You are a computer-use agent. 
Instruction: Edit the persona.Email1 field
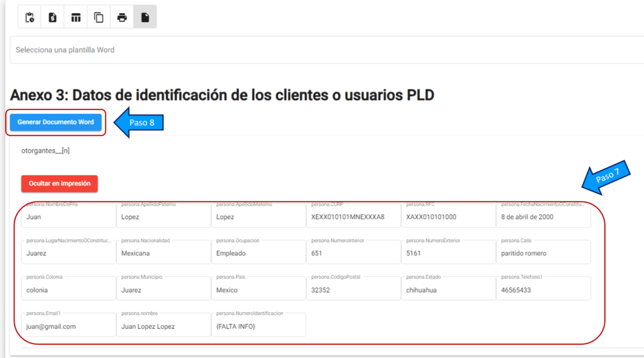click(x=69, y=324)
